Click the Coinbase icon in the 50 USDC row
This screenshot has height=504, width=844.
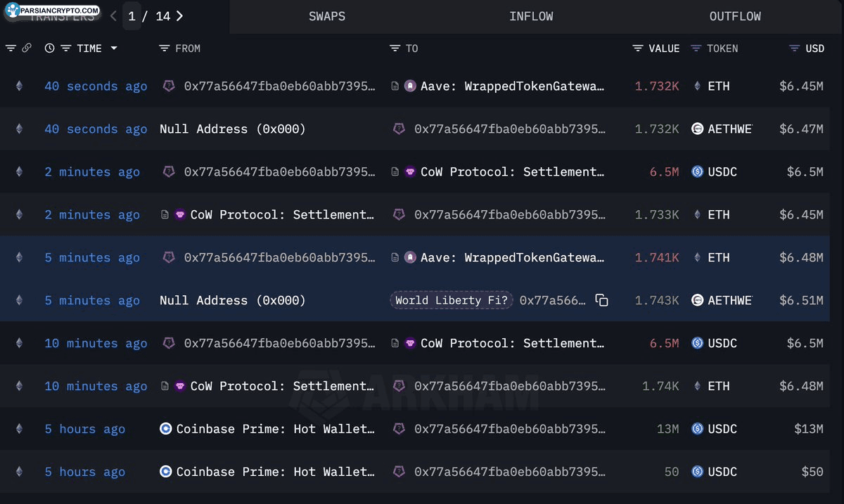coord(166,472)
